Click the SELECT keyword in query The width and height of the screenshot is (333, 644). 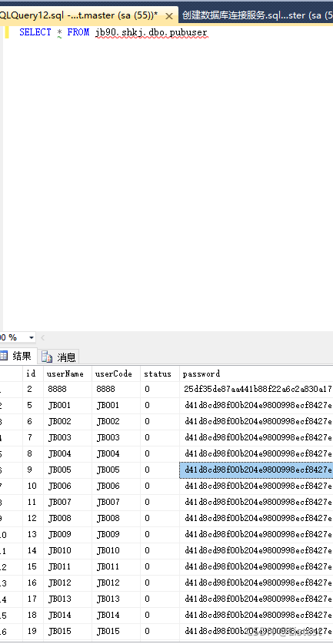tap(35, 32)
